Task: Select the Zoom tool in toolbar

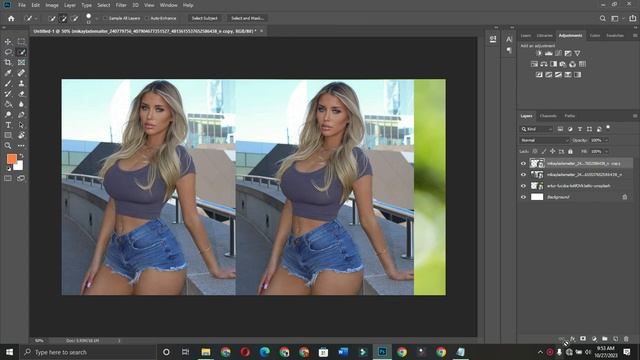Action: pyautogui.click(x=8, y=146)
